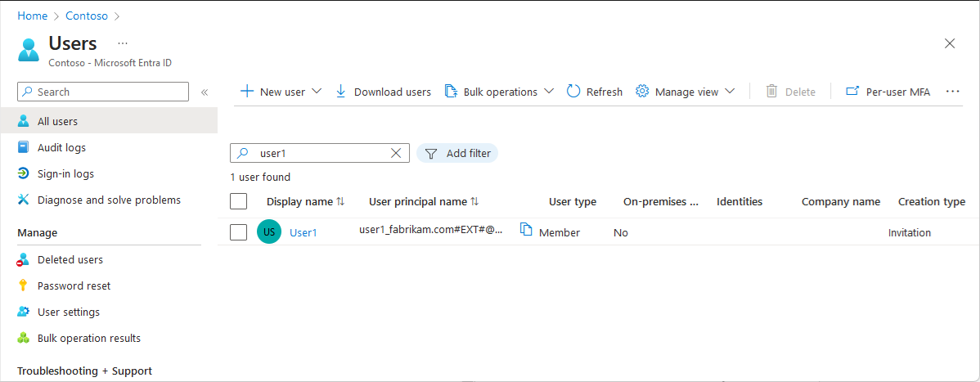Select the User1 row checkbox
980x382 pixels.
(x=239, y=232)
